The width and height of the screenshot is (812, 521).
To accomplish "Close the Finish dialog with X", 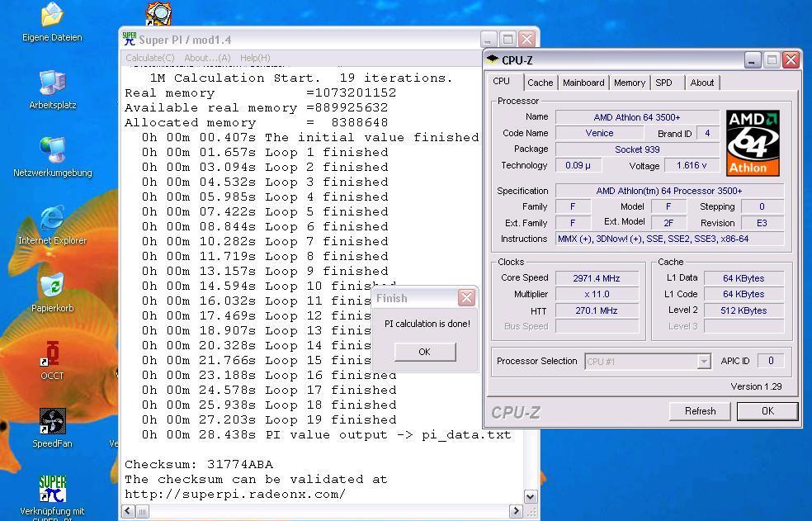I will tap(466, 297).
